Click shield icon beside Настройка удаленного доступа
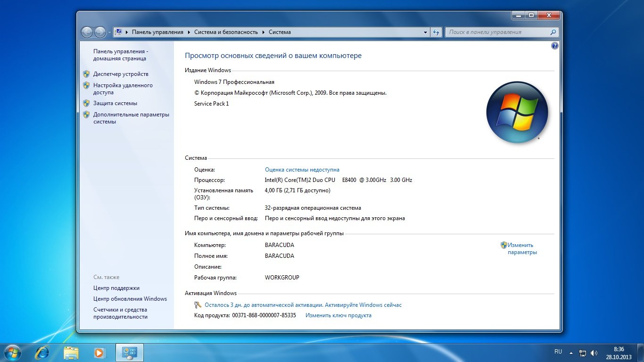This screenshot has width=644, height=362. 86,85
